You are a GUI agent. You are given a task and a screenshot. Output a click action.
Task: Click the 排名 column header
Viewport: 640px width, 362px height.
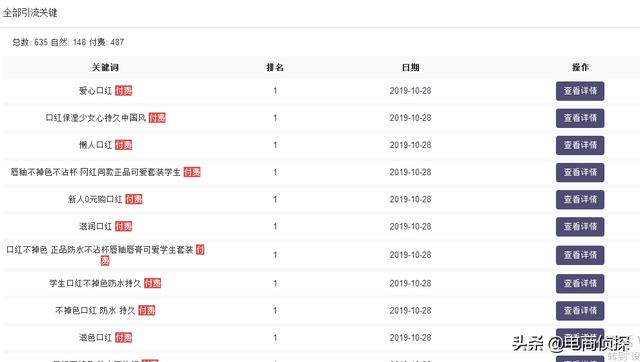click(x=275, y=67)
